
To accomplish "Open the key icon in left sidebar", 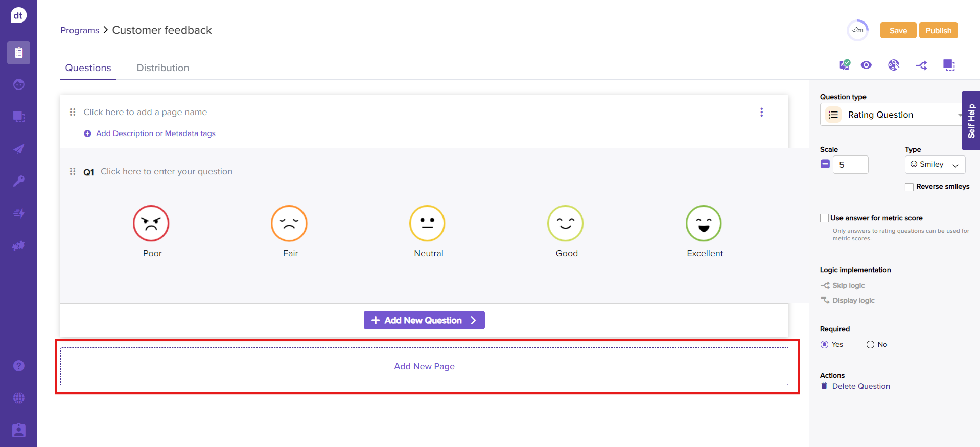I will click(x=19, y=181).
